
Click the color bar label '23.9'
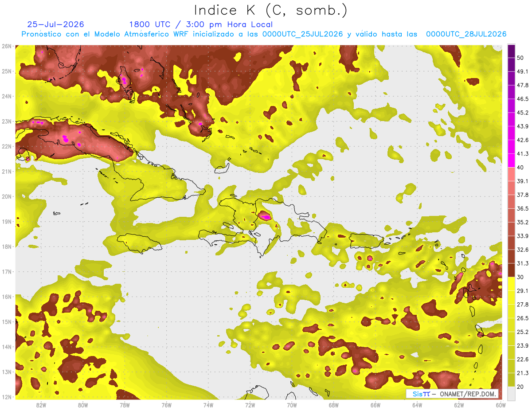(522, 345)
